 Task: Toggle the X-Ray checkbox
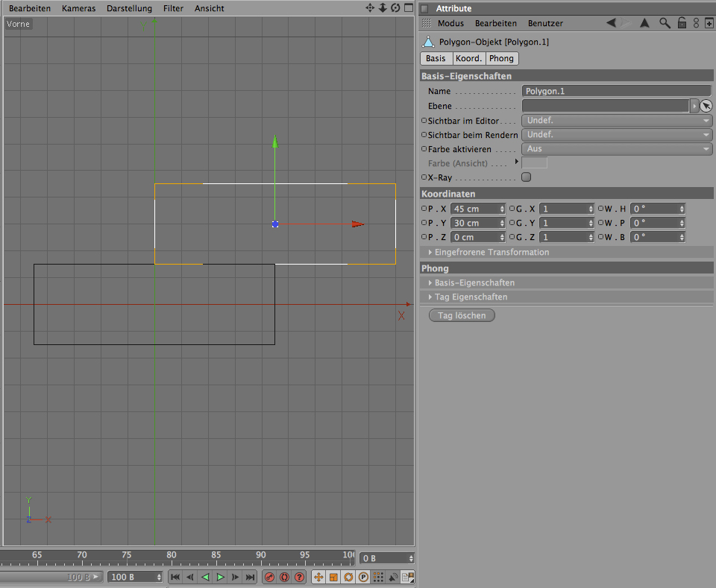pos(526,177)
